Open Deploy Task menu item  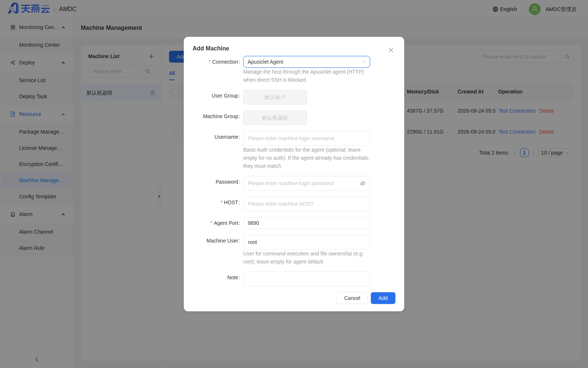pyautogui.click(x=33, y=96)
